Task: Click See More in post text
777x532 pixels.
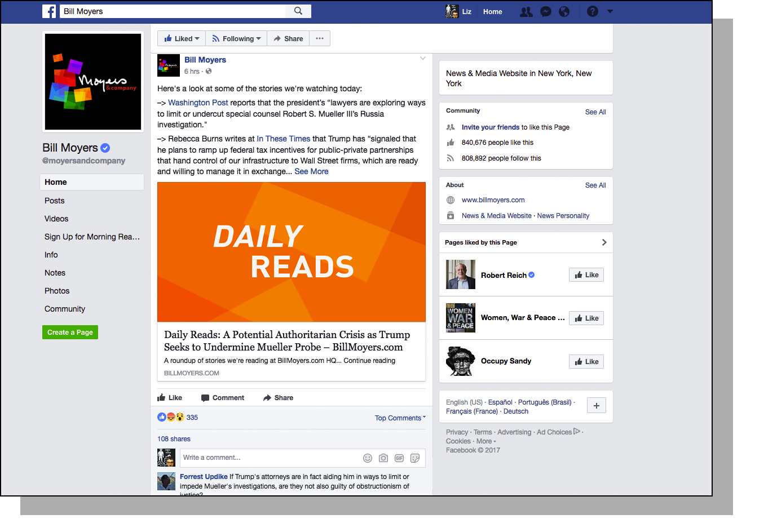Action: [x=311, y=171]
